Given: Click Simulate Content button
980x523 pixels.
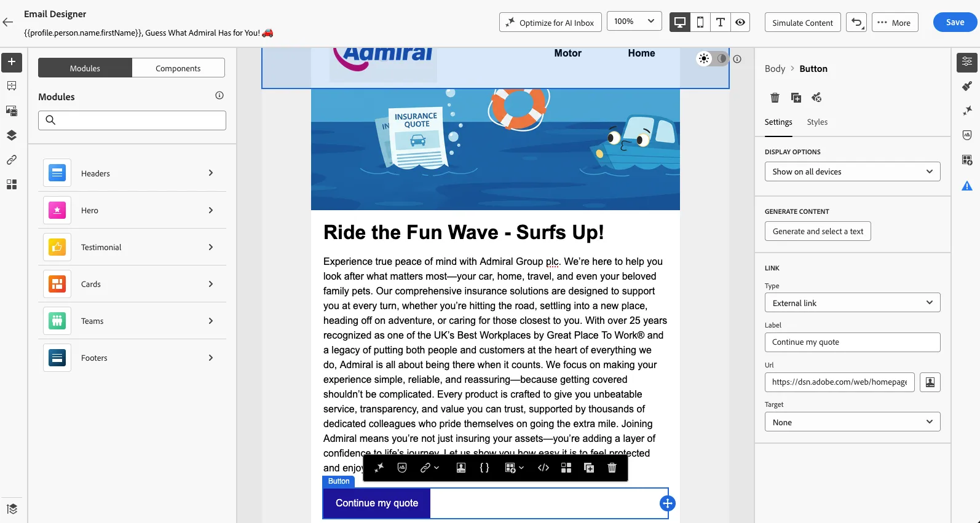Looking at the screenshot, I should (802, 22).
